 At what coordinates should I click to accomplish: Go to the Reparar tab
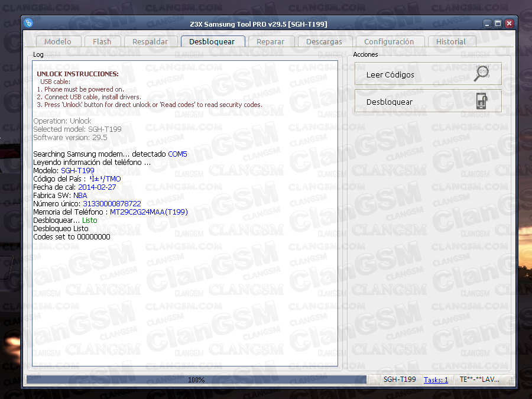click(x=270, y=42)
